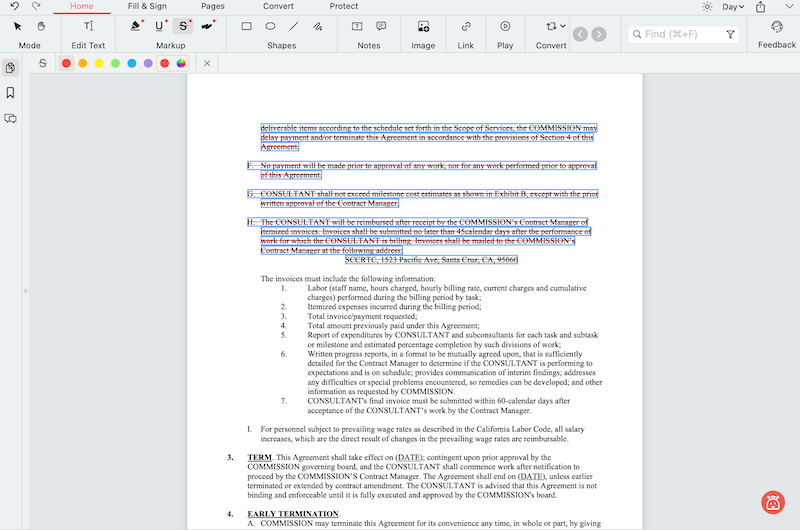Viewport: 800px width, 530px height.
Task: Select the arrow cursor Mode tool
Action: click(x=18, y=26)
